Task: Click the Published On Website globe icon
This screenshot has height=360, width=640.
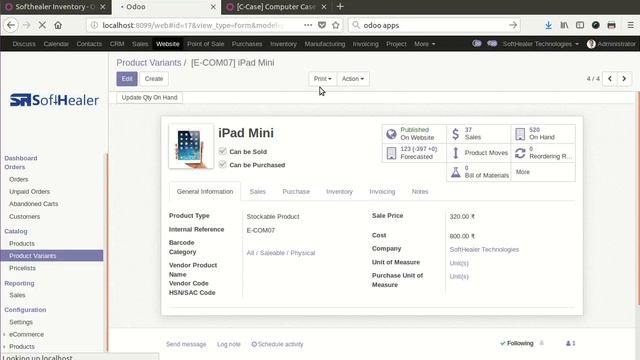Action: (x=391, y=134)
